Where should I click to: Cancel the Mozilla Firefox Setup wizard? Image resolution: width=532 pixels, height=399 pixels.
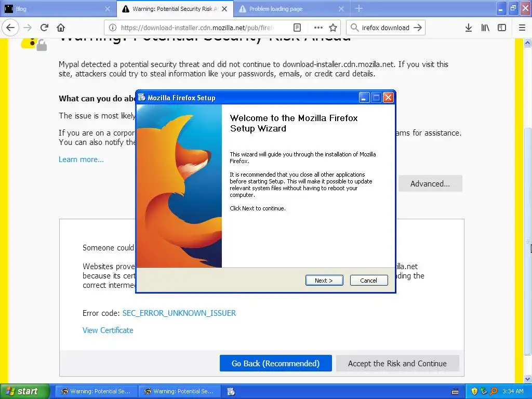coord(369,280)
